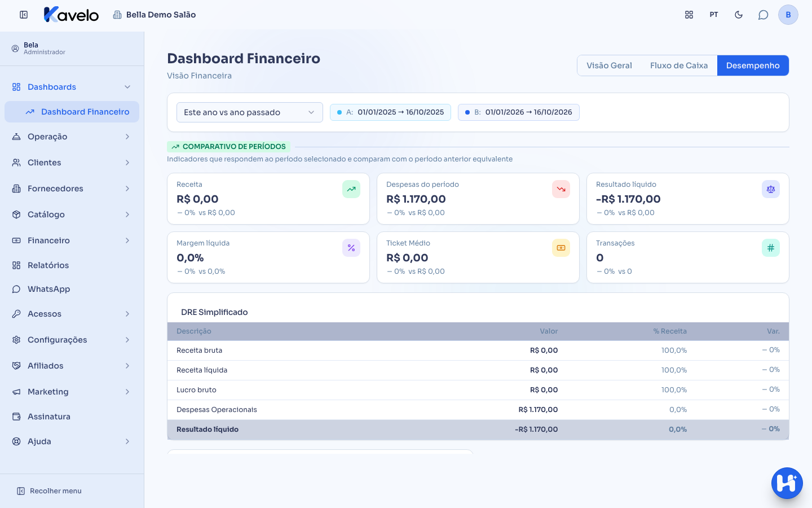Click period A date range chip
This screenshot has height=508, width=812.
tap(391, 112)
